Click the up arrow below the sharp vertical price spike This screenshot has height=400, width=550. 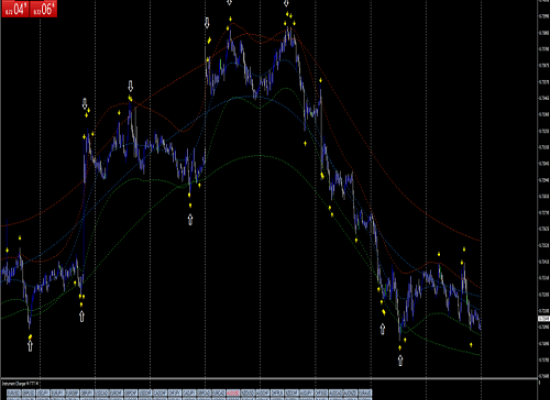point(82,316)
